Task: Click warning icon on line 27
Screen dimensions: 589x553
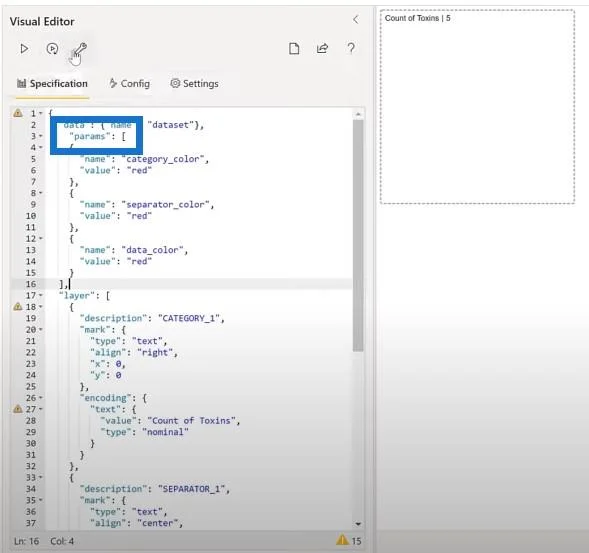Action: pyautogui.click(x=18, y=409)
